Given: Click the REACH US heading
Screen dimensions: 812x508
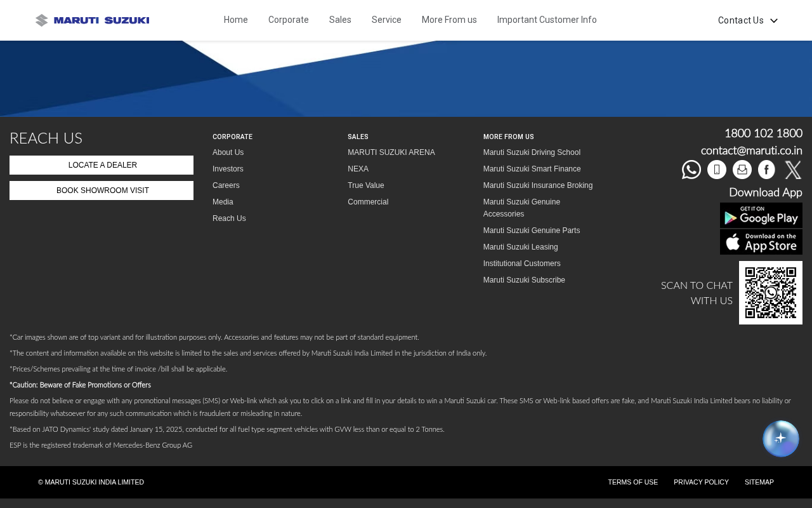Looking at the screenshot, I should click(x=46, y=138).
